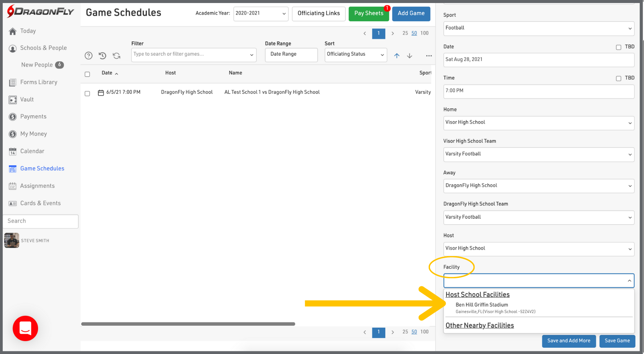Image resolution: width=644 pixels, height=354 pixels.
Task: Click the help question mark icon
Action: point(89,56)
